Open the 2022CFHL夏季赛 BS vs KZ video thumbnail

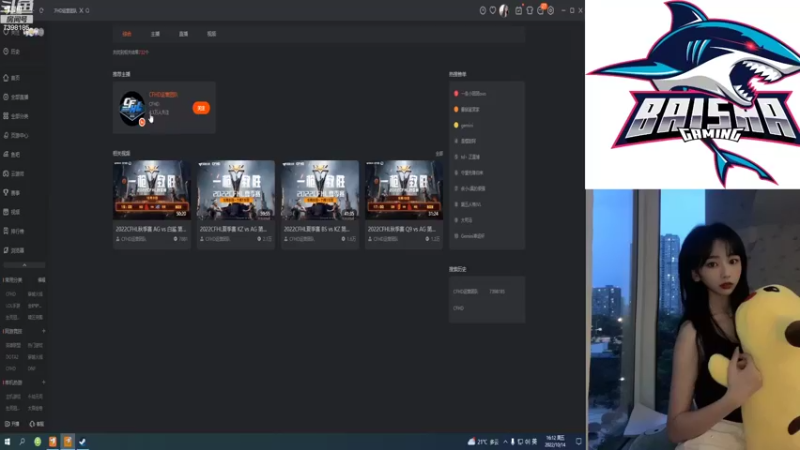pyautogui.click(x=320, y=189)
